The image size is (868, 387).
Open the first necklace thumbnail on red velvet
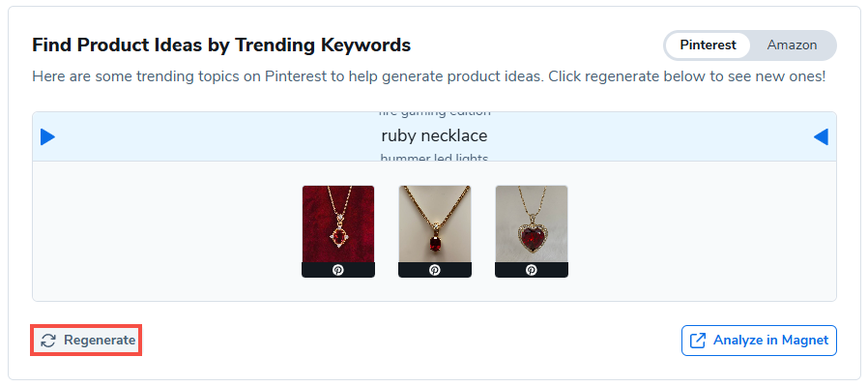tap(337, 223)
